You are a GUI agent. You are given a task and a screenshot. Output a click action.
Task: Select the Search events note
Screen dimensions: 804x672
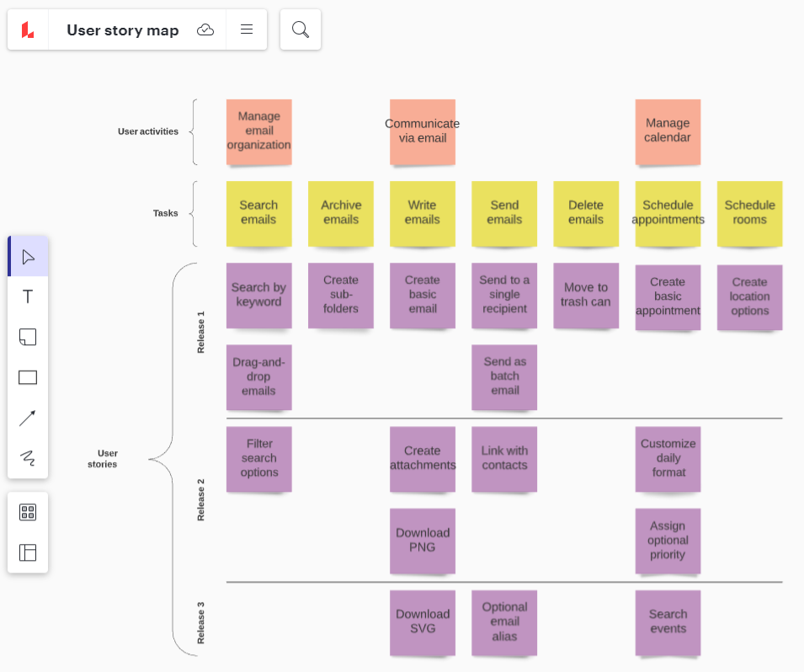[x=668, y=623]
